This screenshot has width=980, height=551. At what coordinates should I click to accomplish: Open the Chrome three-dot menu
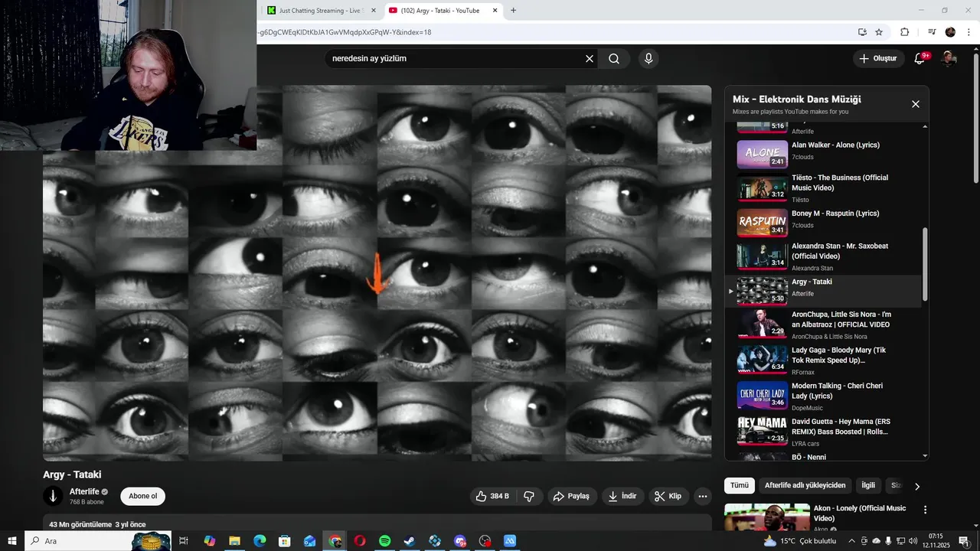tap(970, 32)
